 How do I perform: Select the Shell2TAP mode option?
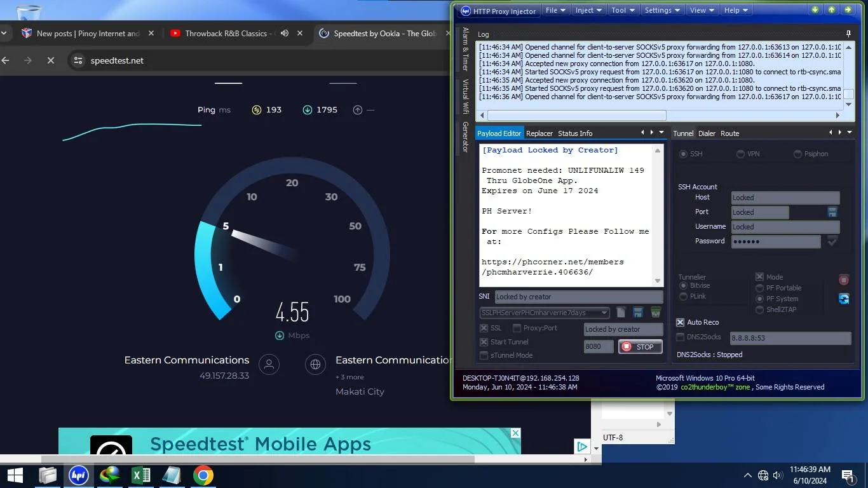coord(760,309)
